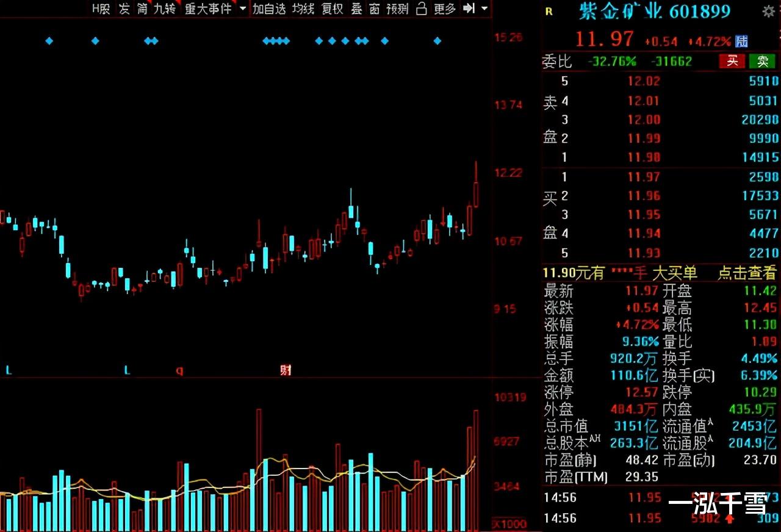This screenshot has width=781, height=532.
Task: Click the red up arrow in tick list
Action: pyautogui.click(x=730, y=519)
